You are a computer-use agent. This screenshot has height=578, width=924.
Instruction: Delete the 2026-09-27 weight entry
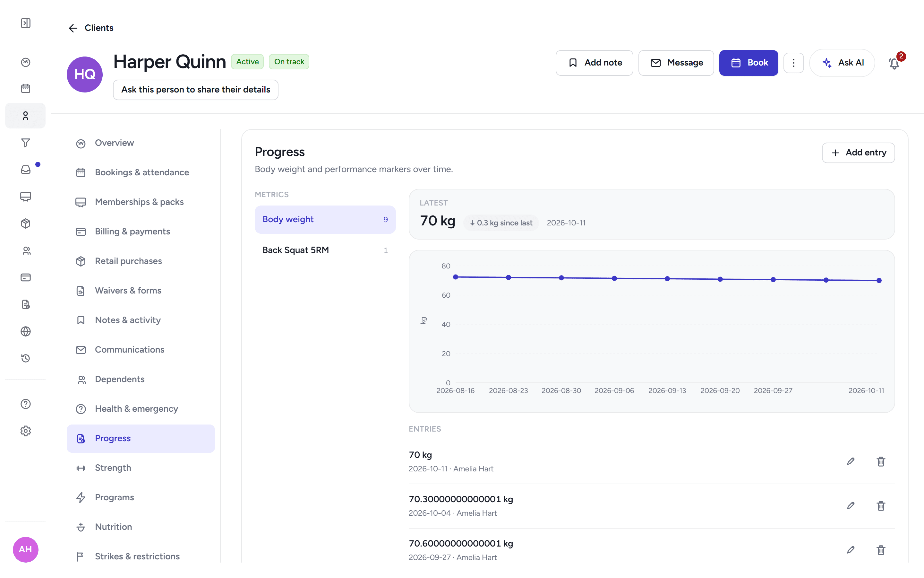tap(881, 550)
